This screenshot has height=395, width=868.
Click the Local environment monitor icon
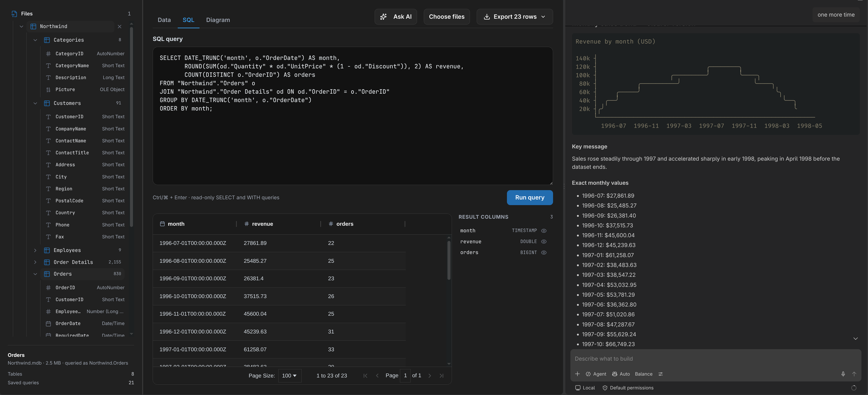click(x=578, y=388)
